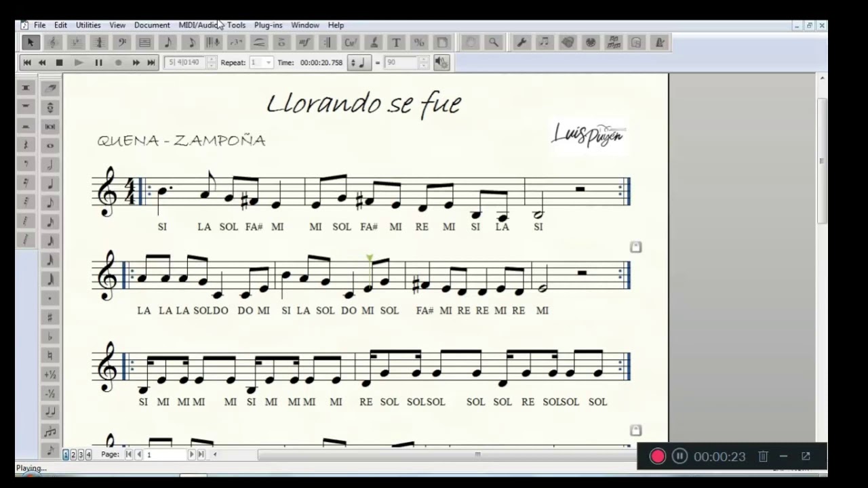Screen dimensions: 868x488
Task: Click the Note Mover tool icon
Action: (545, 43)
